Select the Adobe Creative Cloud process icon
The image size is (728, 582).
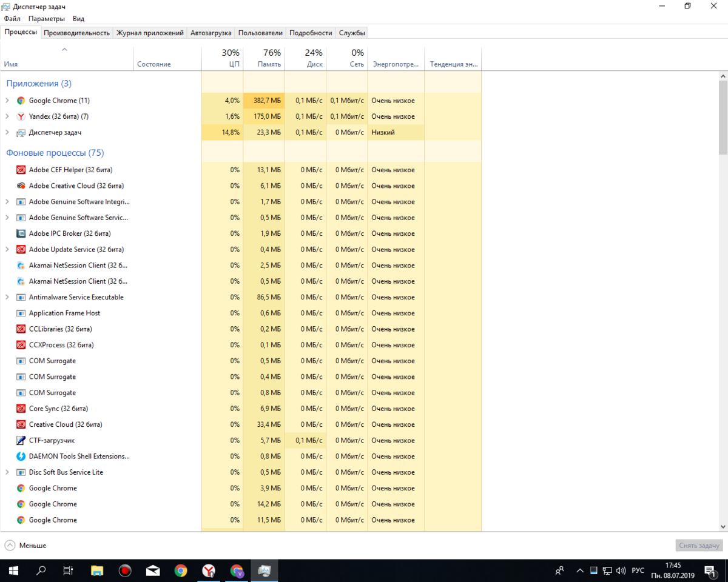click(x=21, y=186)
